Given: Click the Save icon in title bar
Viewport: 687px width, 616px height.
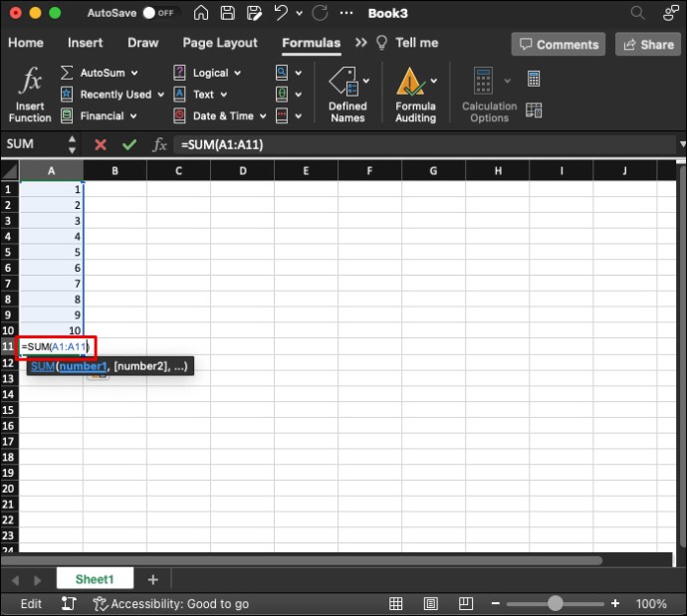Looking at the screenshot, I should pos(227,13).
